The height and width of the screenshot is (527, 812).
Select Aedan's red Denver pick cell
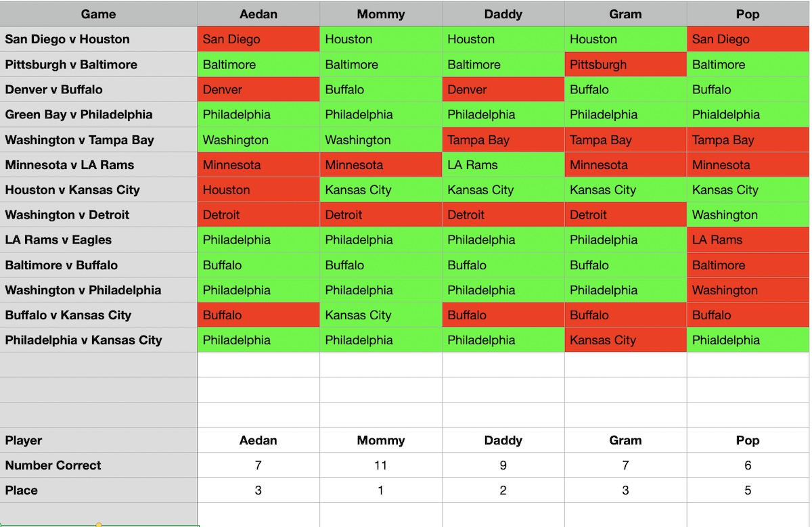pyautogui.click(x=258, y=89)
